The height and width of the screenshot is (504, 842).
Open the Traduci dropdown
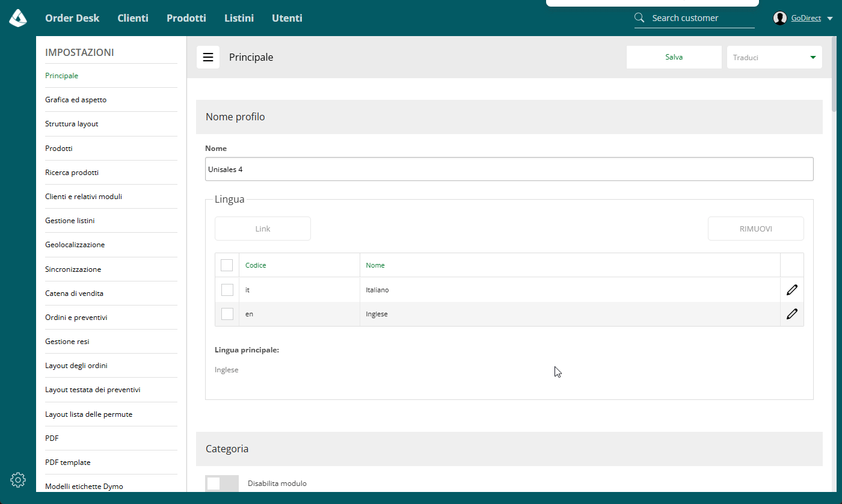point(775,57)
